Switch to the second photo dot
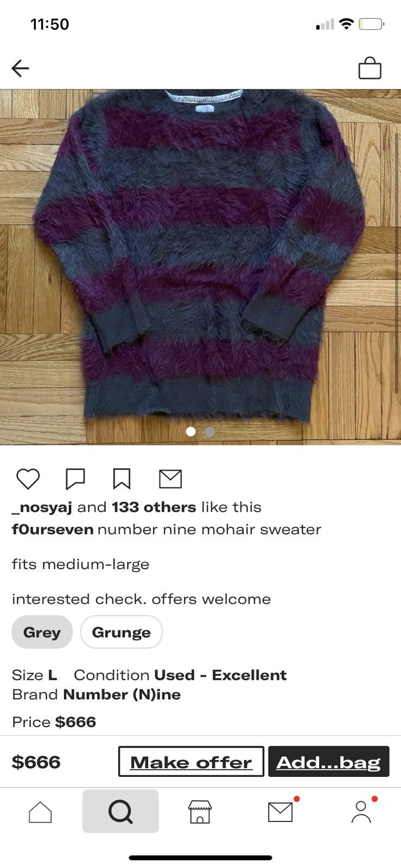401x868 pixels. click(211, 431)
